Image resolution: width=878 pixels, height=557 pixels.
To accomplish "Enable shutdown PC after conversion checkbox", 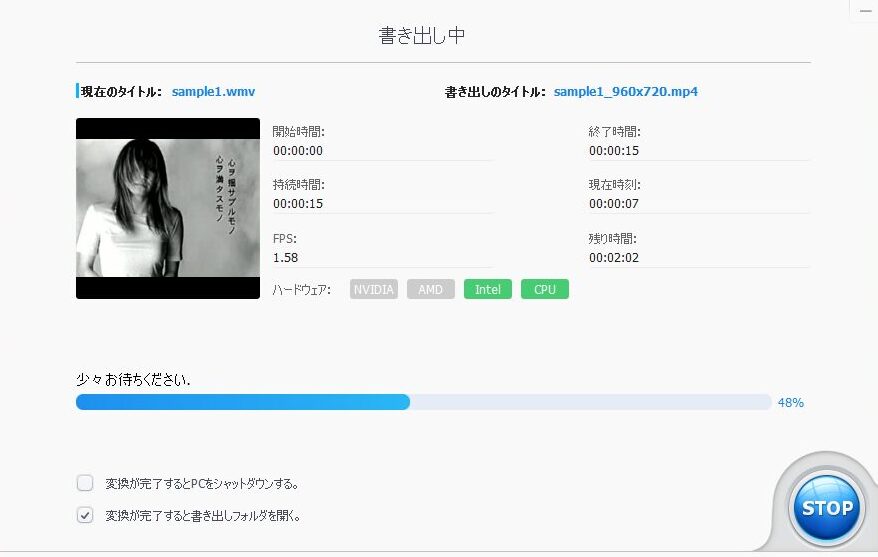I will coord(85,483).
